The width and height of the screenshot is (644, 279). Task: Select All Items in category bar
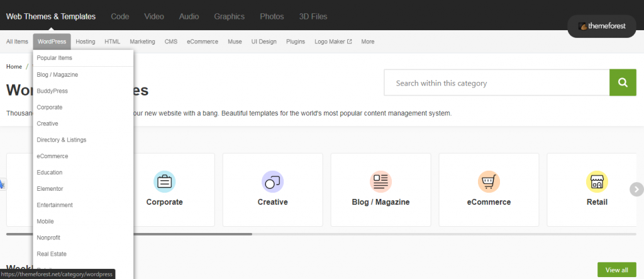pos(17,42)
